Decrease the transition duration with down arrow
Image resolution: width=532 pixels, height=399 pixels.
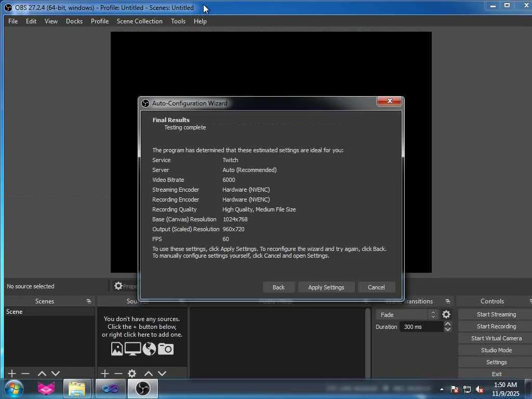(447, 329)
